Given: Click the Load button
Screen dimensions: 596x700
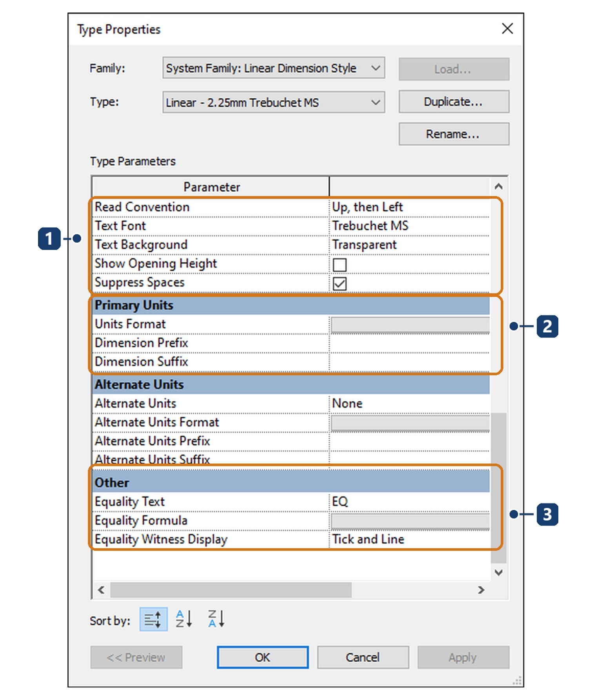Looking at the screenshot, I should coord(454,69).
